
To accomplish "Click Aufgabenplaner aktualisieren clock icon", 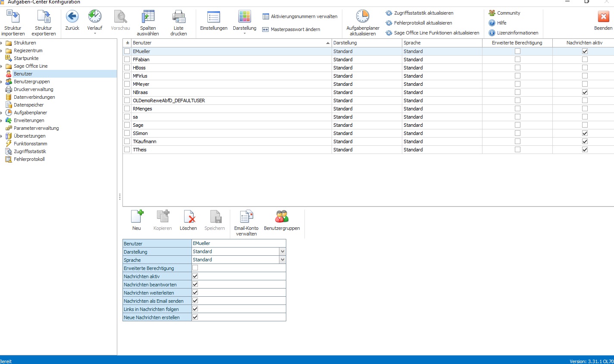I will point(363,17).
